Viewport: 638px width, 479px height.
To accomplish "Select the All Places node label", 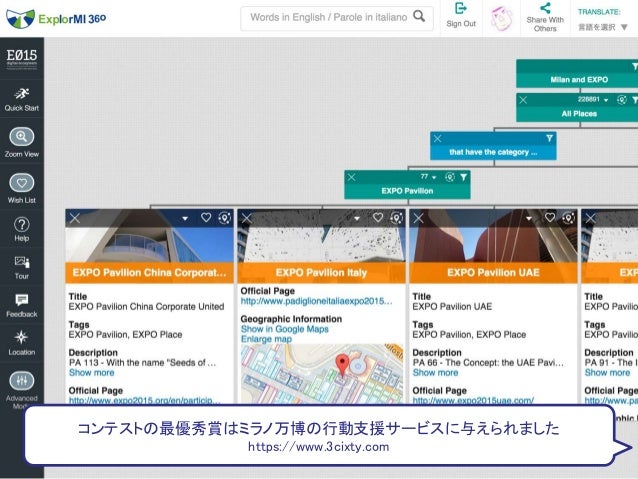I will pos(579,114).
